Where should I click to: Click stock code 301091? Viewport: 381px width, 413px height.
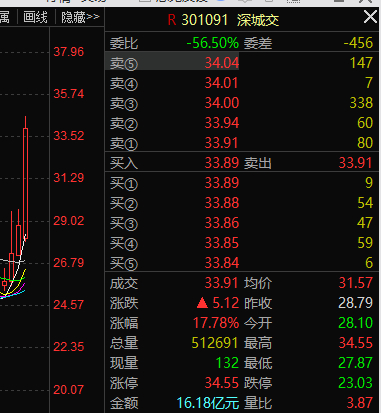click(x=205, y=20)
